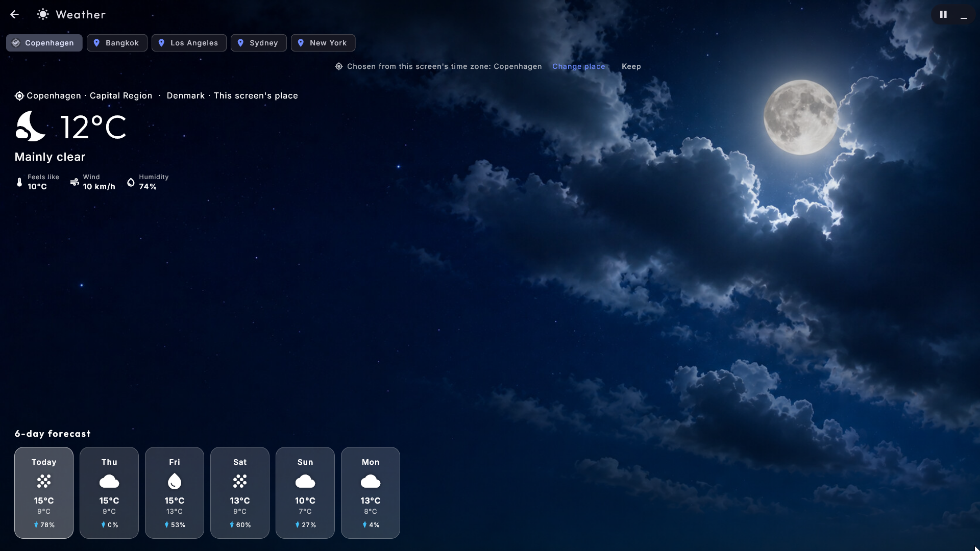Open the New York location tab
This screenshot has width=980, height=551.
[x=323, y=43]
